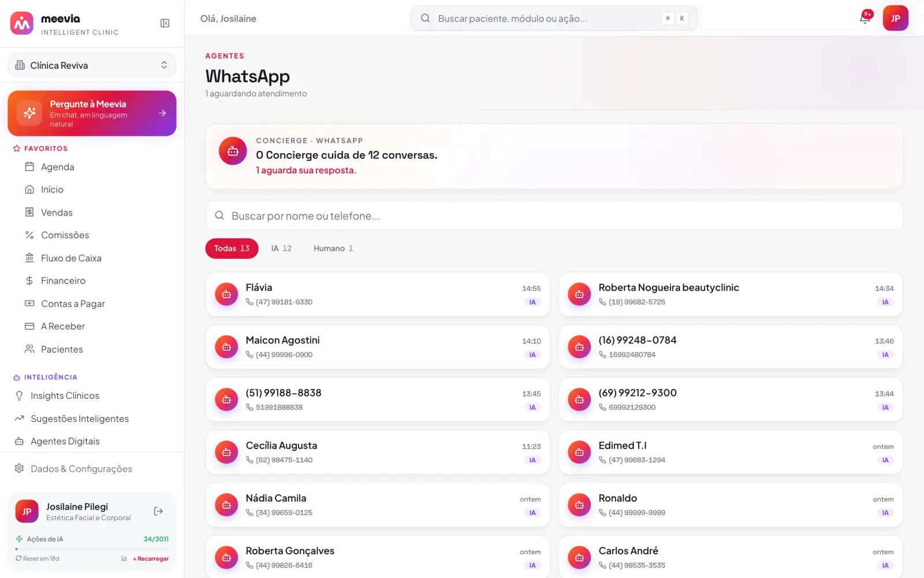Viewport: 924px width, 578px height.
Task: Open the (16) 99248-0784 conversation
Action: point(731,347)
